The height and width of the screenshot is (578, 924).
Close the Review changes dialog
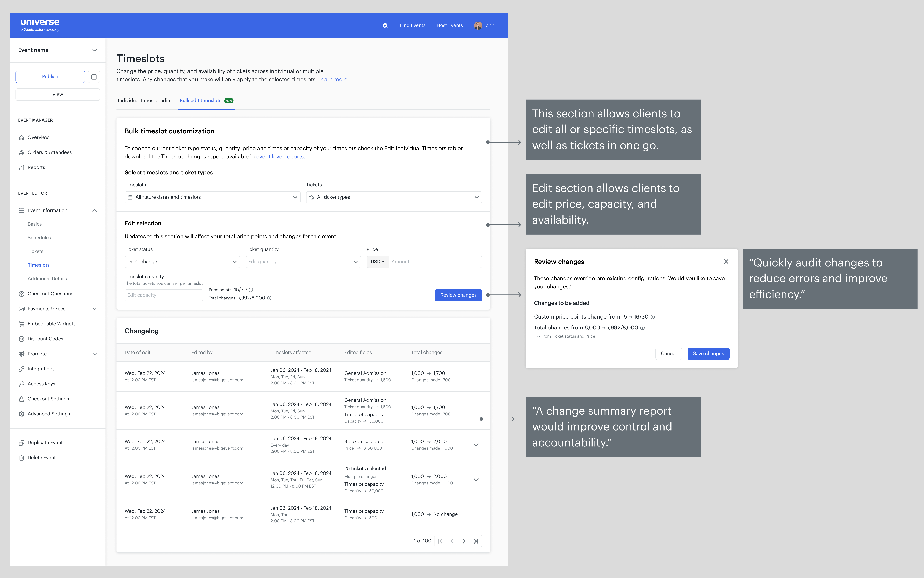coord(726,262)
